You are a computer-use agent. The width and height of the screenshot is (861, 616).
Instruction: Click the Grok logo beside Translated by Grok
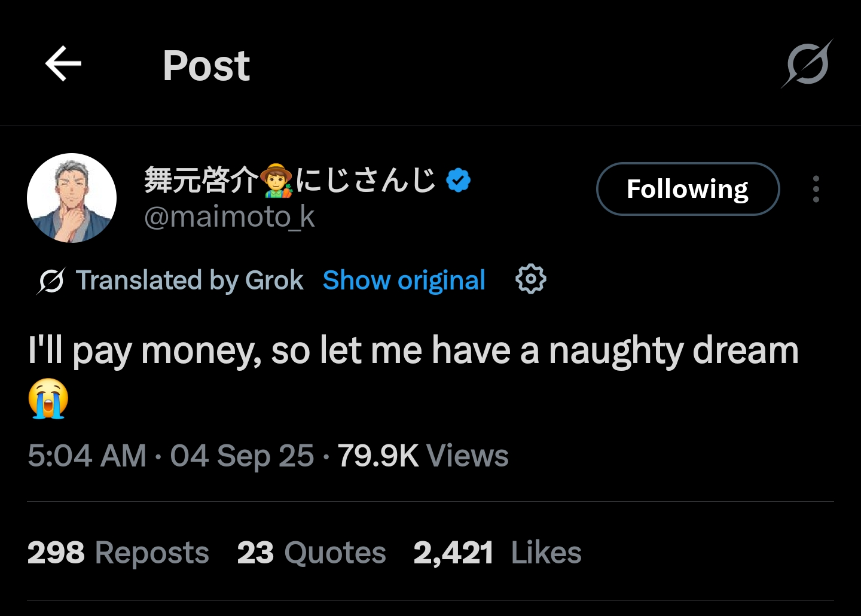[51, 280]
